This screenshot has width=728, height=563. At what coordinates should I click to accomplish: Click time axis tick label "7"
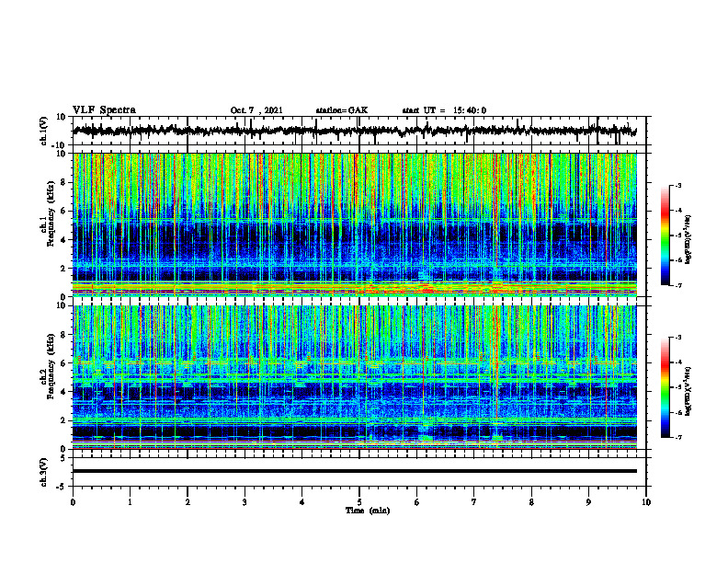coord(473,502)
